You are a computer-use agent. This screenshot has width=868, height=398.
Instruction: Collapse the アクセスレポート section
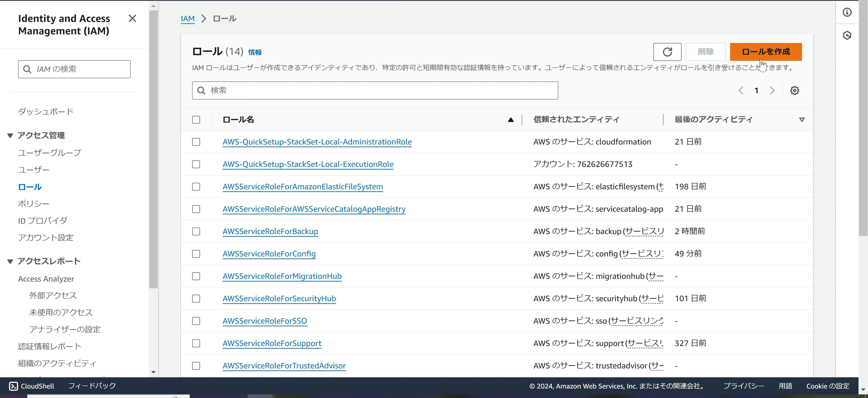point(10,261)
